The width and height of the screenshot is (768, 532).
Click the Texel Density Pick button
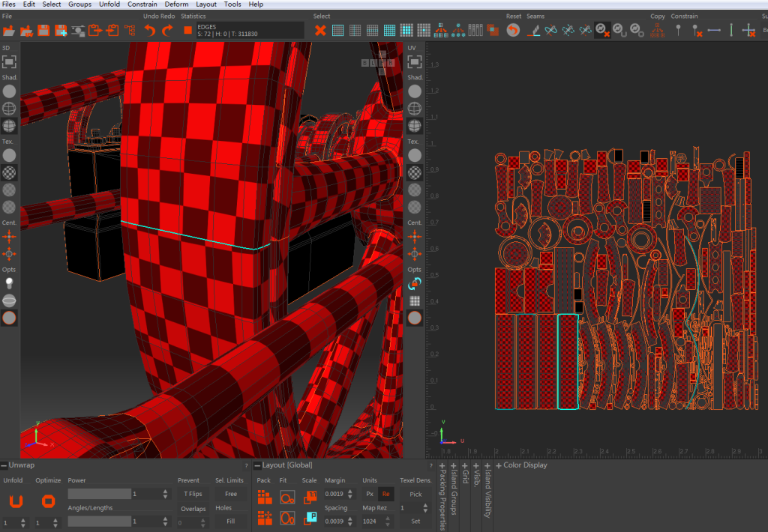[x=415, y=494]
